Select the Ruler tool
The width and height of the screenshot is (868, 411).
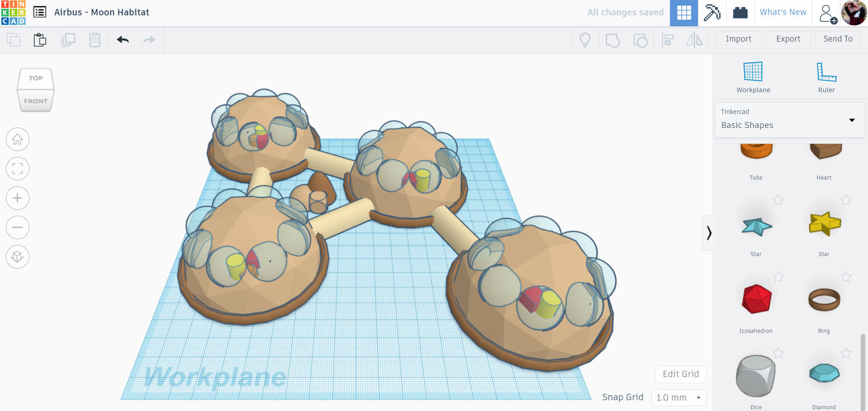[x=826, y=77]
